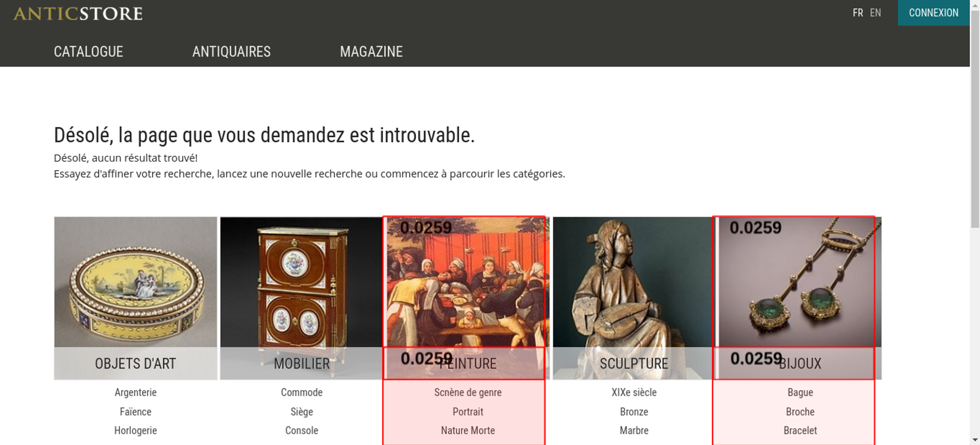Go to the Magazine section
The height and width of the screenshot is (445, 980).
point(371,51)
